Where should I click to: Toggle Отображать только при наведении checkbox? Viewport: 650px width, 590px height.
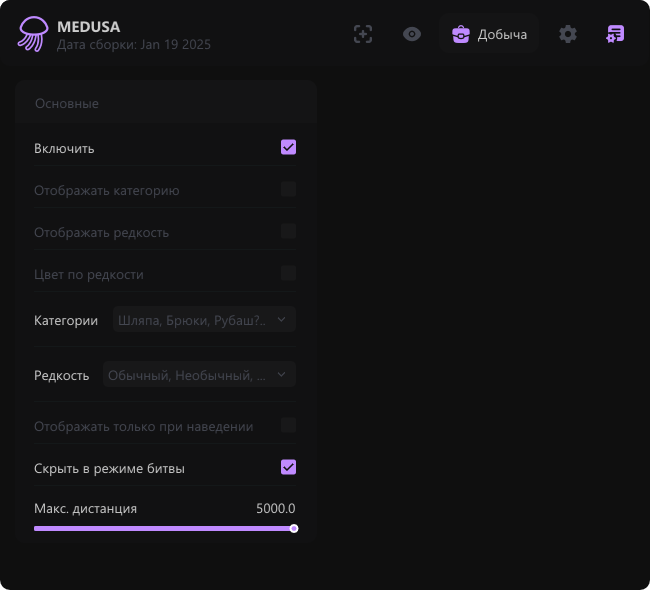click(288, 425)
